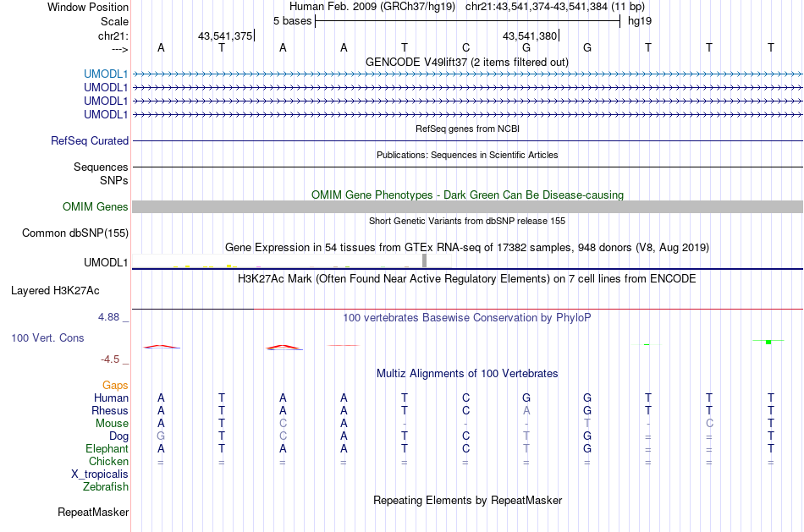This screenshot has height=532, width=804.
Task: Open the 'H3K27Ac Mark' ENCODE track title
Action: click(x=467, y=279)
